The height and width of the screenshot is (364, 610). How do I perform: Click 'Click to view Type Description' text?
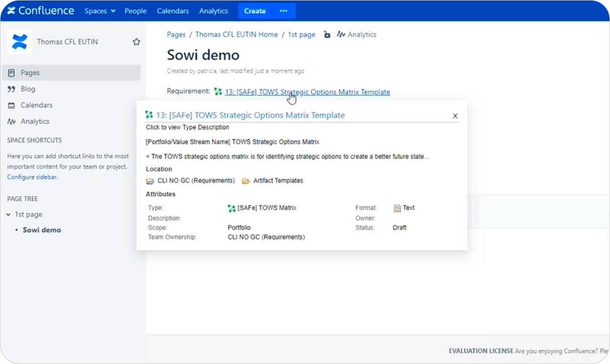[187, 128]
